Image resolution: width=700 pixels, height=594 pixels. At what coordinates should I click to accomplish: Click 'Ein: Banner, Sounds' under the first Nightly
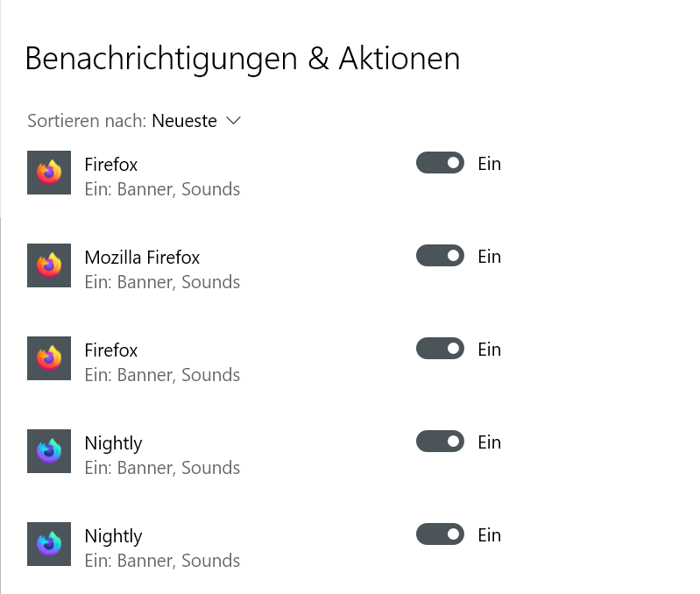(162, 468)
